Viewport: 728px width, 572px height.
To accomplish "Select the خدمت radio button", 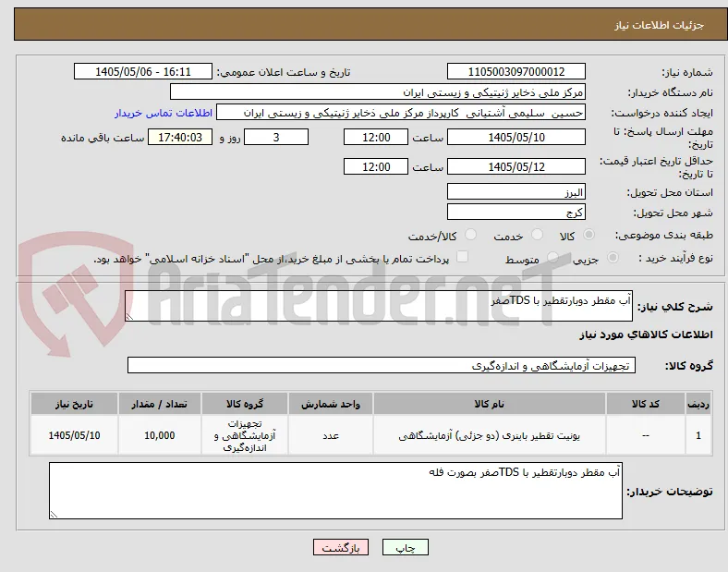I will pos(537,235).
